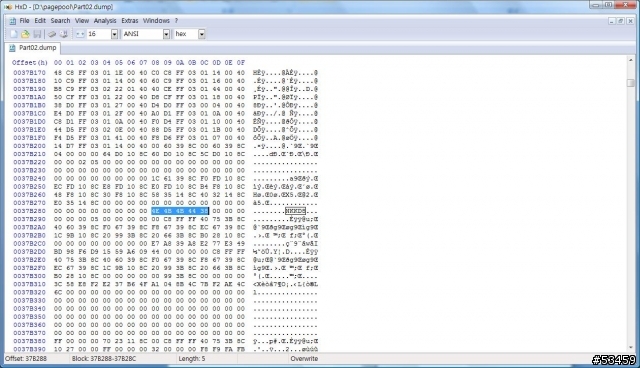This screenshot has height=368, width=640.
Task: Click first byte 48 in row 0037B170
Action: (58, 73)
